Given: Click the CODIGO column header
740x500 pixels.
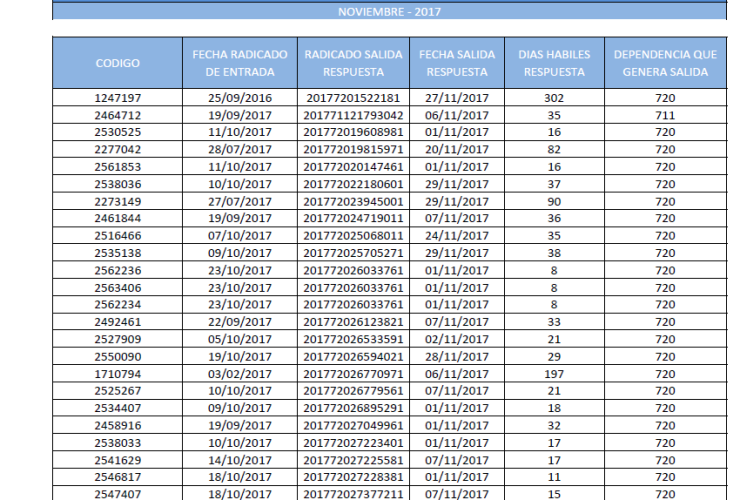Looking at the screenshot, I should coord(118,63).
